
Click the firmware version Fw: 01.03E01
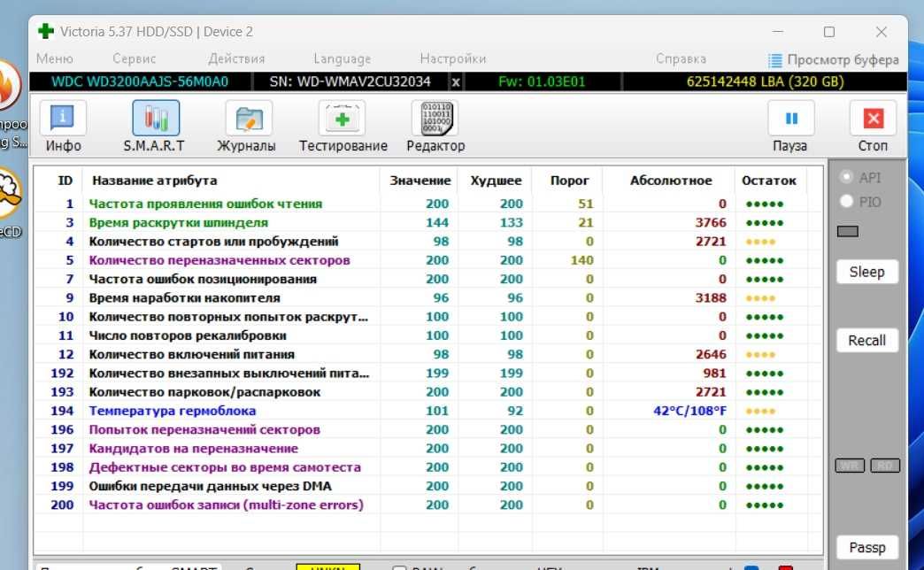click(542, 82)
